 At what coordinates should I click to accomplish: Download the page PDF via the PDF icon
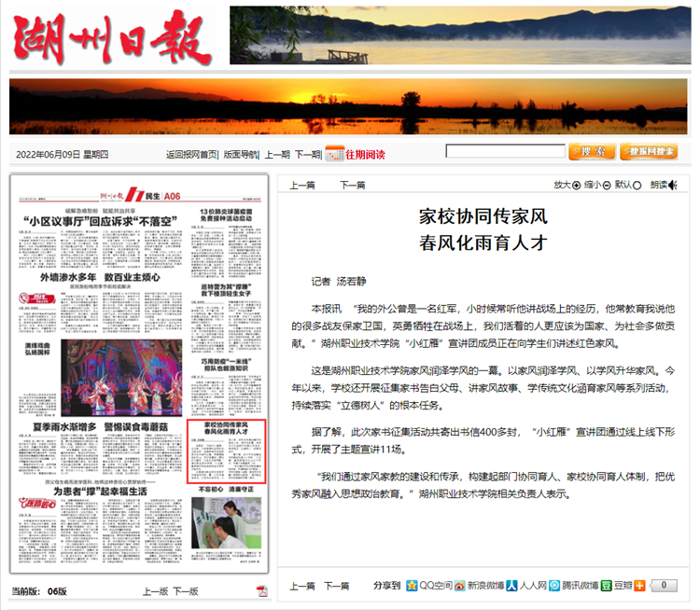(x=262, y=590)
